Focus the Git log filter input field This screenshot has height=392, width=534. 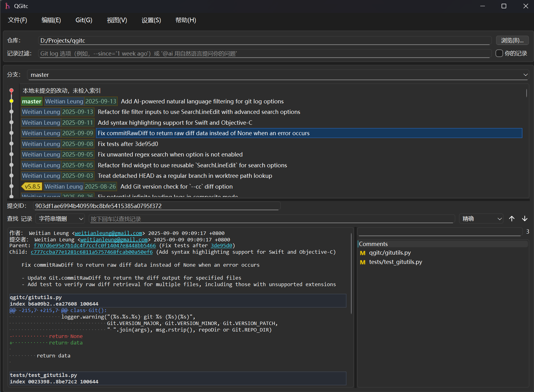265,53
